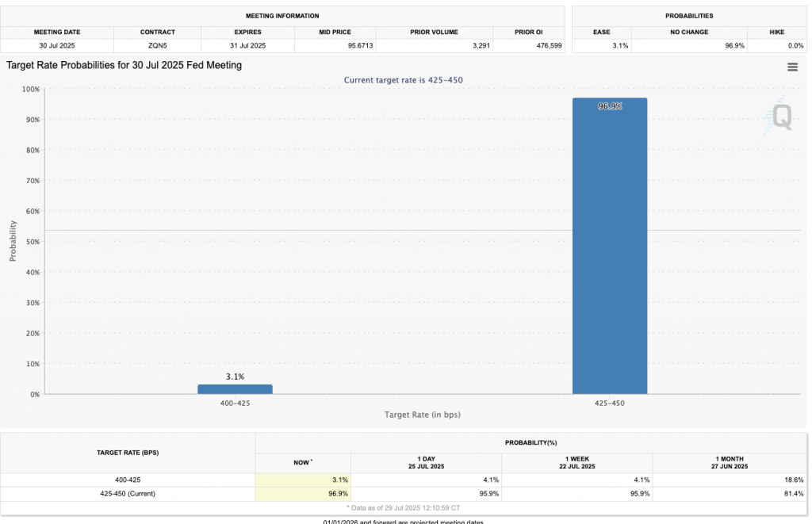The height and width of the screenshot is (524, 812).
Task: Click the Q watermark logo on chart
Action: (780, 118)
